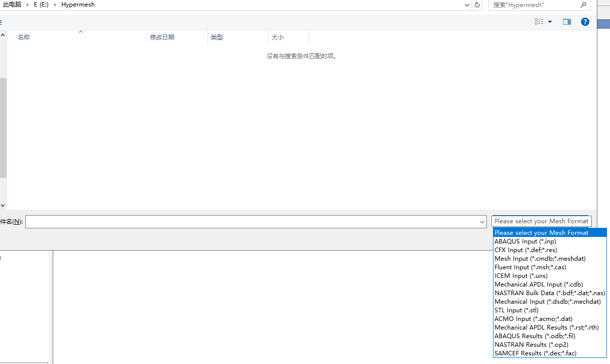This screenshot has height=364, width=610.
Task: Pick Mechanical APDL Input (*.cdb)
Action: point(550,285)
